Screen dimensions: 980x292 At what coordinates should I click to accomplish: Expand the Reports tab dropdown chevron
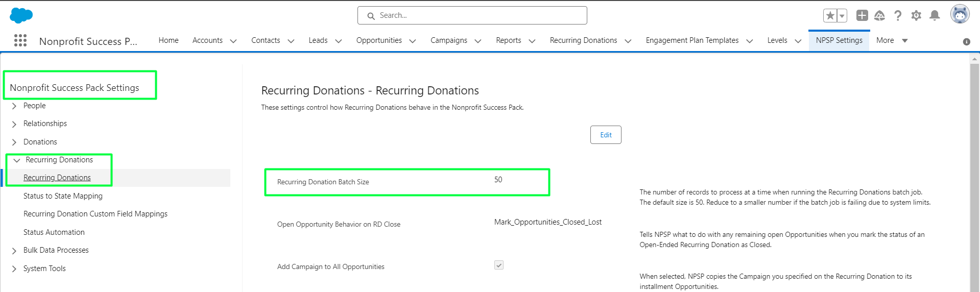532,41
